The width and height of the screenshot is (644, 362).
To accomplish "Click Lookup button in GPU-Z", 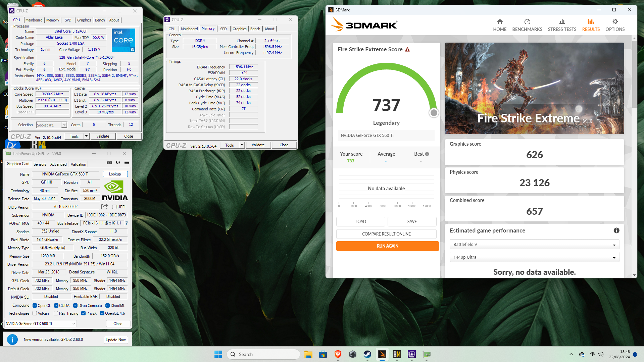I will (115, 174).
